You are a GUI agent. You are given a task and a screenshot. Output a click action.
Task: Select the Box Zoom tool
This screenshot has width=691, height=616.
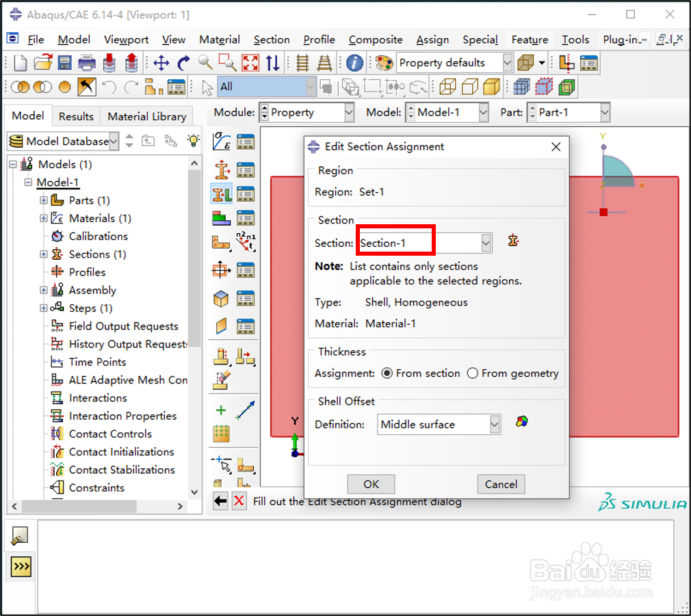(228, 62)
